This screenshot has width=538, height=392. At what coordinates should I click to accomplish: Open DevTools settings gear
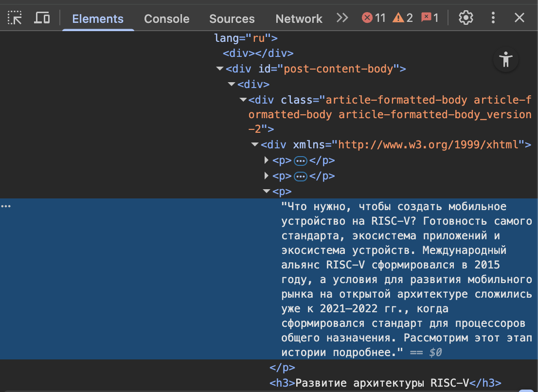466,18
